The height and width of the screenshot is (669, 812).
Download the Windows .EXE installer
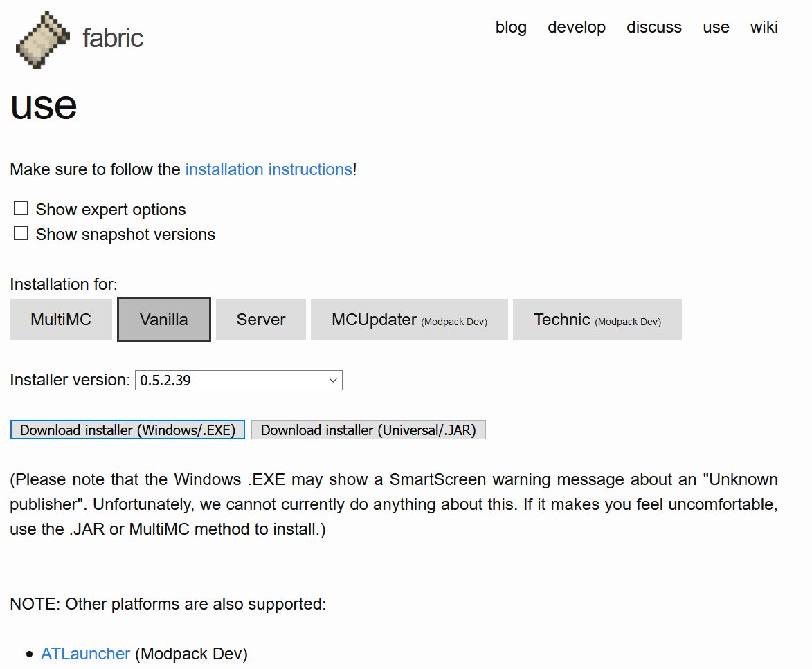pyautogui.click(x=127, y=430)
